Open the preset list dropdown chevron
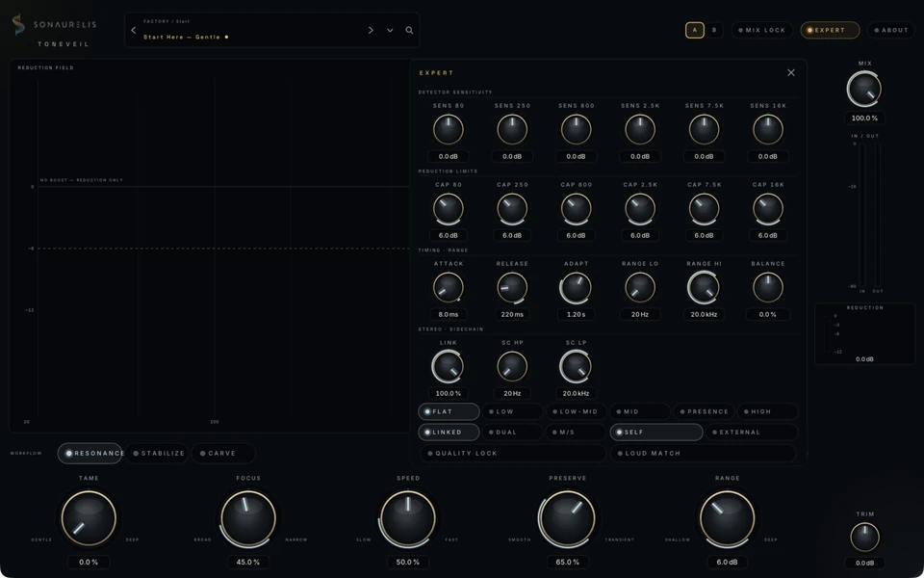Screen dimensions: 924x578 (390, 30)
